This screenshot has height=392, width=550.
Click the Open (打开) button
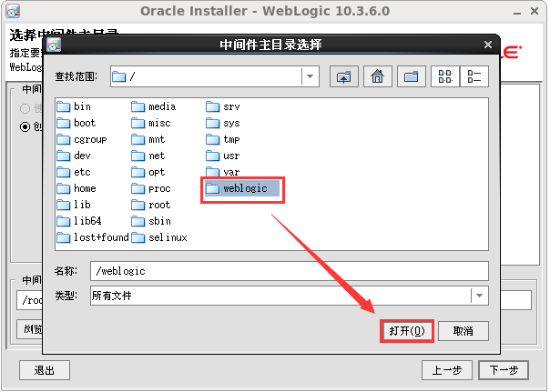tap(407, 331)
